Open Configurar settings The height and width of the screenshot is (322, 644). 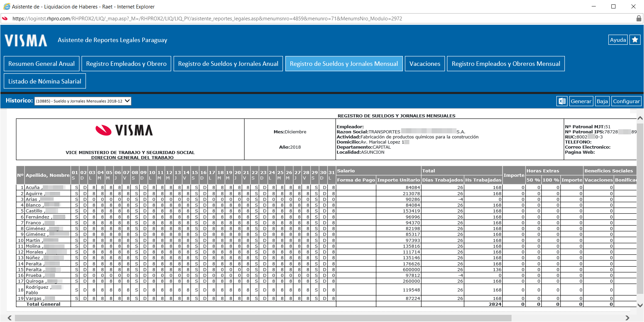coord(626,101)
